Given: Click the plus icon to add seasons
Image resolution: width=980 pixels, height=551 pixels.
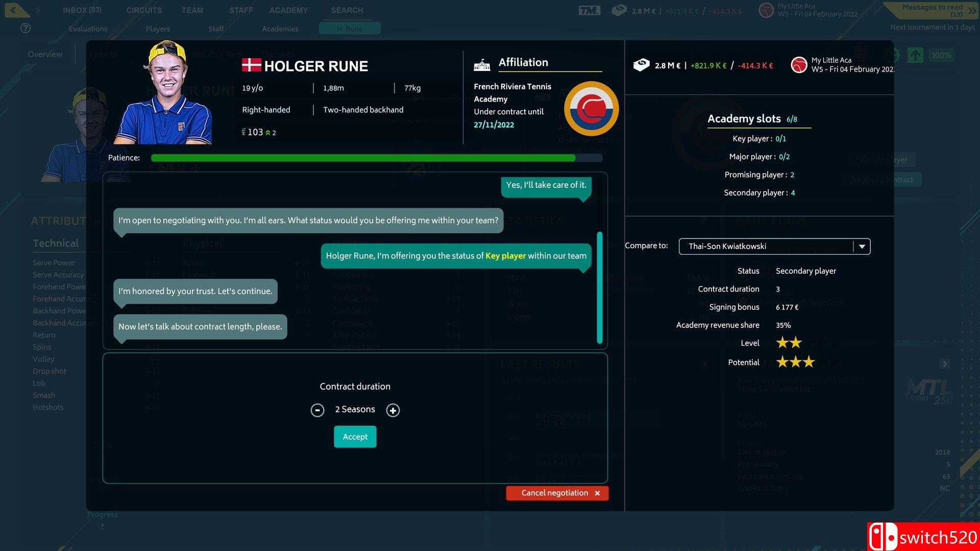Looking at the screenshot, I should [393, 410].
